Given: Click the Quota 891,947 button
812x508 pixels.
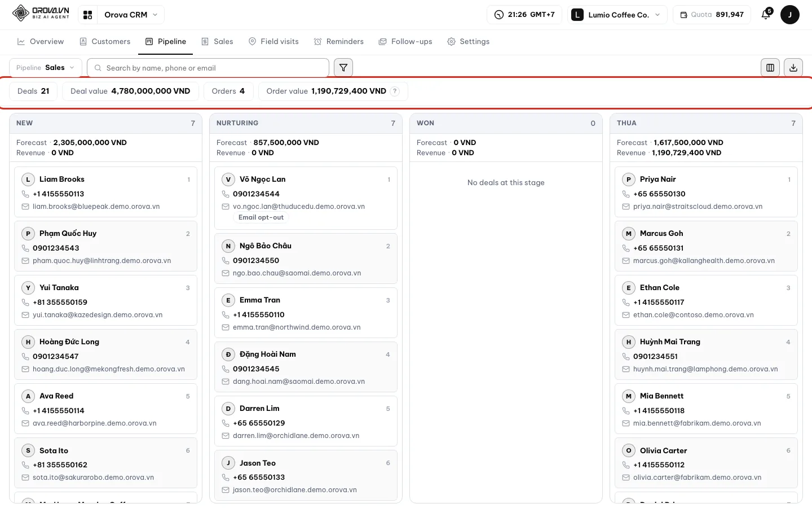Looking at the screenshot, I should (x=712, y=15).
